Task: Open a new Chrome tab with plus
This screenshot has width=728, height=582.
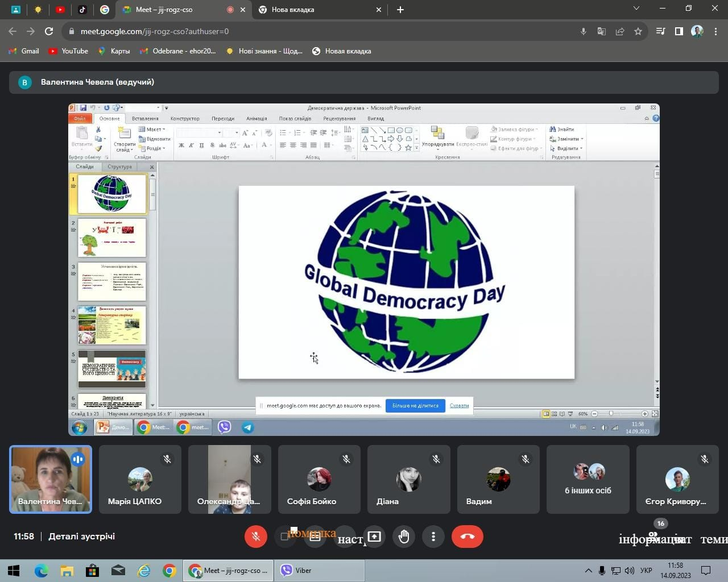Action: click(x=400, y=10)
